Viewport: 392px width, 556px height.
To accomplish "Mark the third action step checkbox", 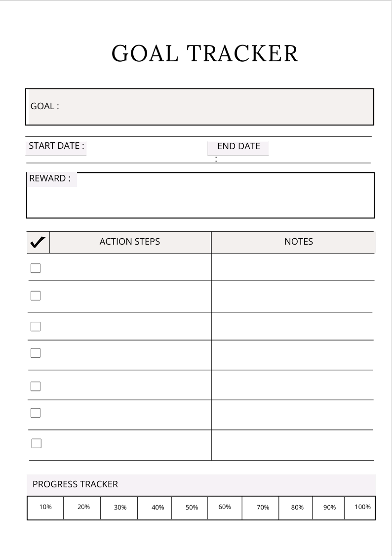I will (36, 327).
